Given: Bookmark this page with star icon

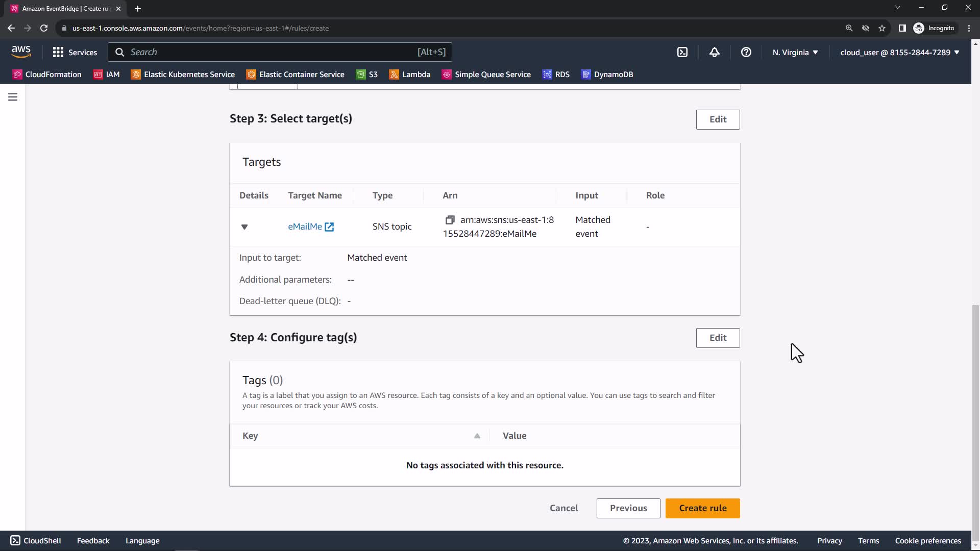Looking at the screenshot, I should (881, 28).
